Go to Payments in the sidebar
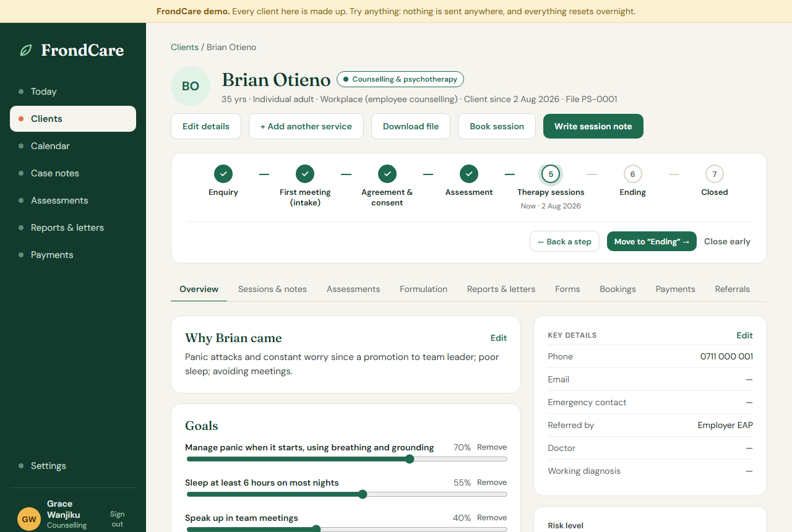The width and height of the screenshot is (792, 532). (73, 255)
